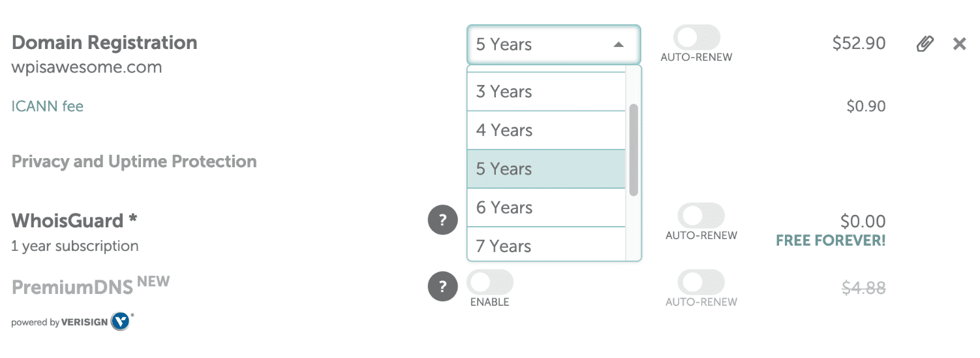Viewport: 980px width, 358px height.
Task: Select 4 Years from the list
Action: tap(546, 131)
